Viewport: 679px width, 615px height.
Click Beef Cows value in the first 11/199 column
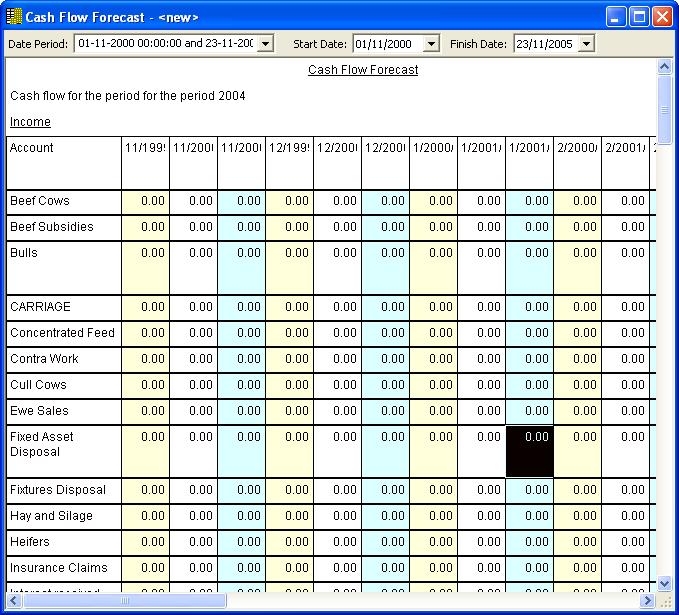pos(146,201)
